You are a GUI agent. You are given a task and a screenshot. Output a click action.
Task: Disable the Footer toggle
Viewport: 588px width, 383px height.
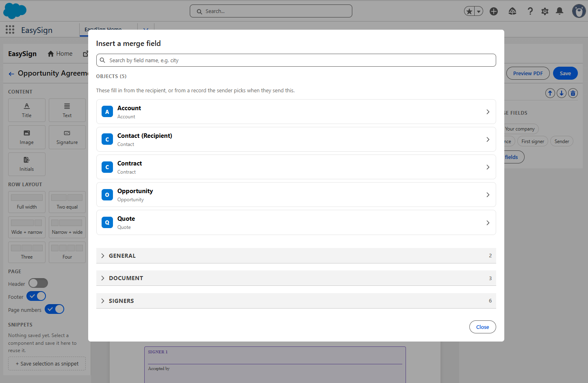[x=36, y=296]
